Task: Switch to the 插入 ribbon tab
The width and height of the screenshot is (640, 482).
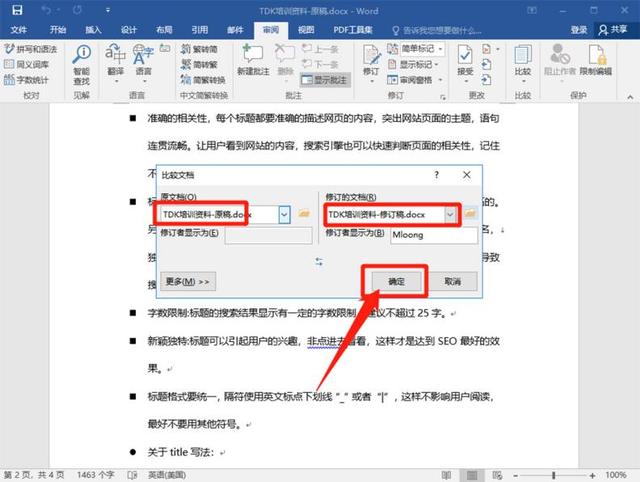Action: pos(93,30)
